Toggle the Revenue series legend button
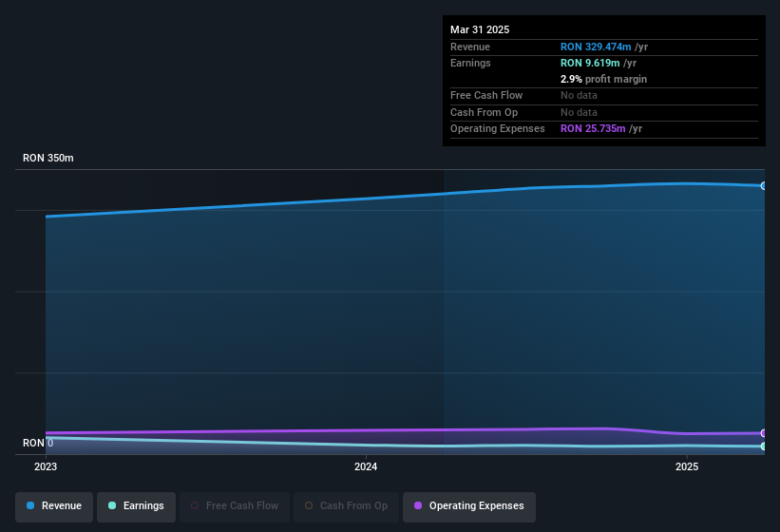 click(x=54, y=506)
